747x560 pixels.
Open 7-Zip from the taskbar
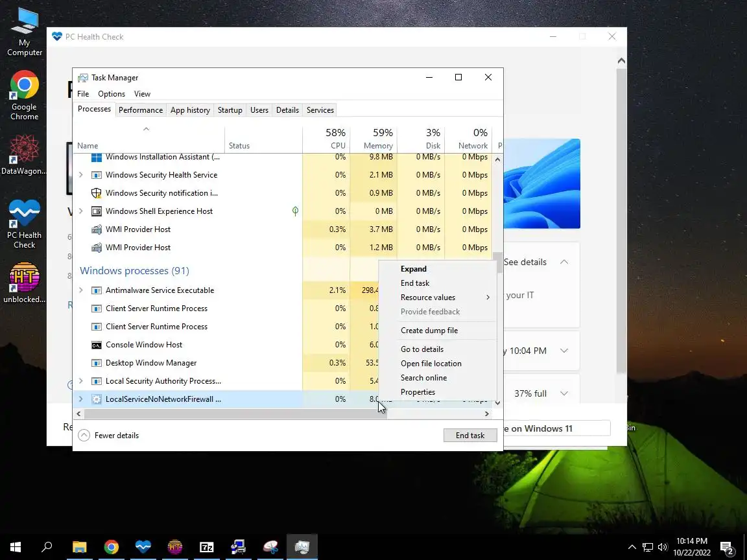pyautogui.click(x=206, y=546)
